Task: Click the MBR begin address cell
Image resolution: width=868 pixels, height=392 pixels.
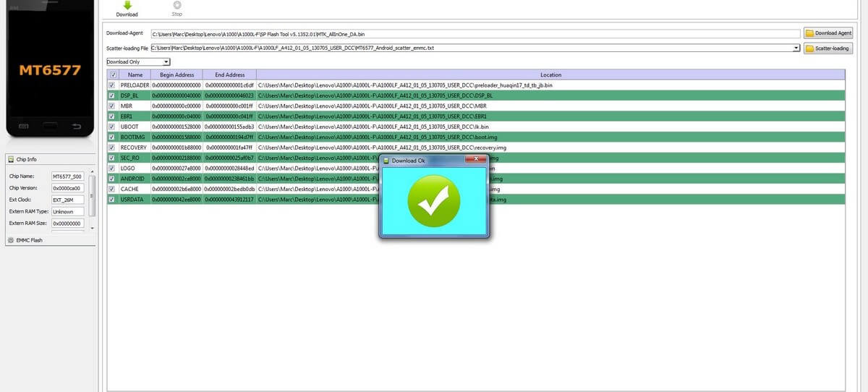Action: click(x=177, y=106)
